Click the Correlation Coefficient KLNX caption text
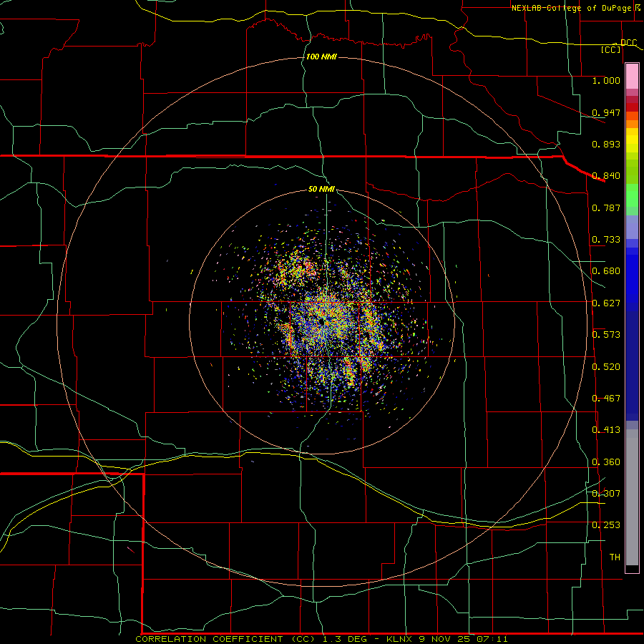The height and width of the screenshot is (644, 644). (321, 639)
